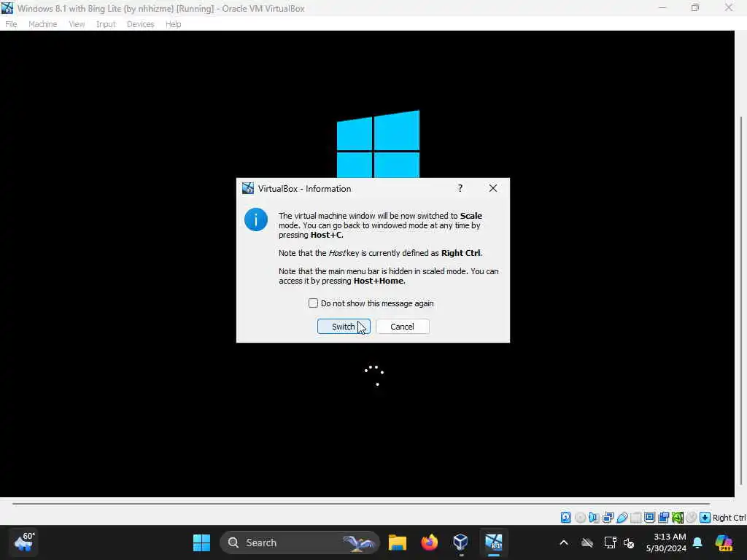
Task: Open the View menu
Action: [x=77, y=24]
